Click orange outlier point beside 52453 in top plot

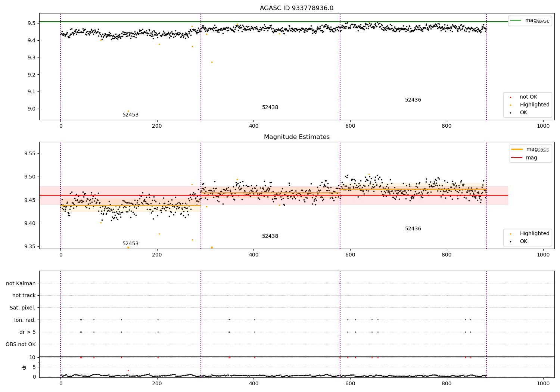[x=128, y=111]
